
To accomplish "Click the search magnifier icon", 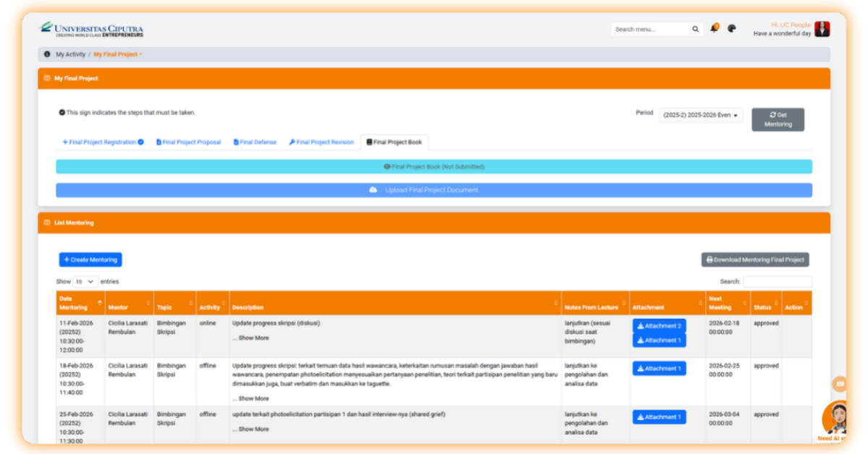I will (695, 30).
